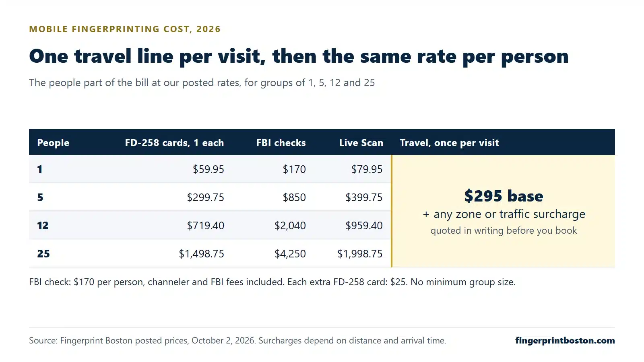
Task: Select the source note about posted prices
Action: point(237,341)
